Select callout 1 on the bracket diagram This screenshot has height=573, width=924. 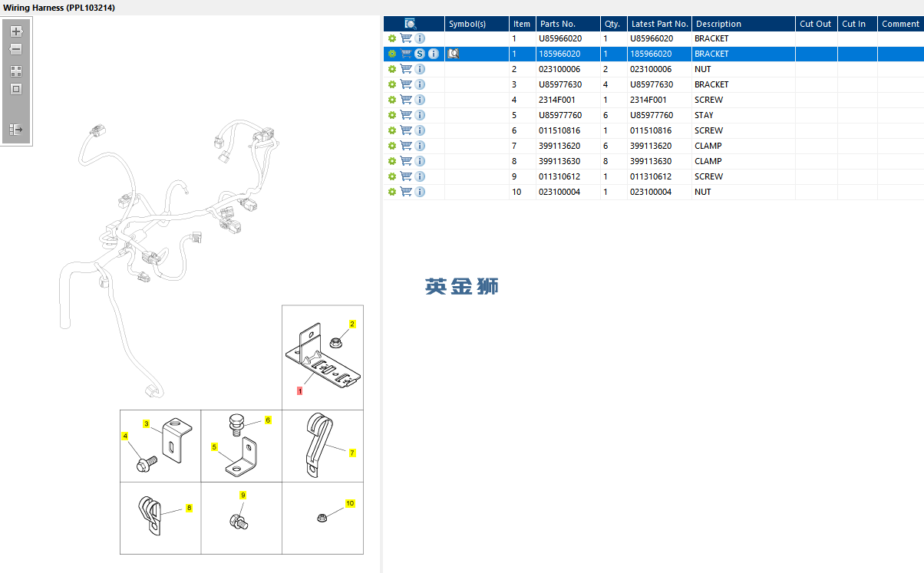click(x=299, y=390)
